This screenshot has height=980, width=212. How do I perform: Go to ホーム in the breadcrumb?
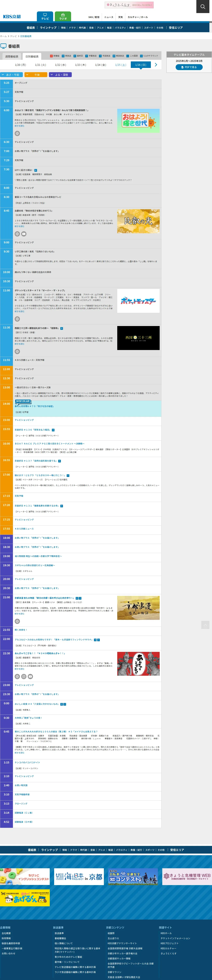click(x=3, y=36)
